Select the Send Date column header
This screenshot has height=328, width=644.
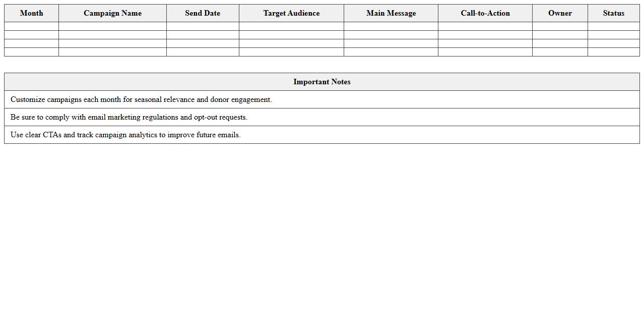(203, 13)
